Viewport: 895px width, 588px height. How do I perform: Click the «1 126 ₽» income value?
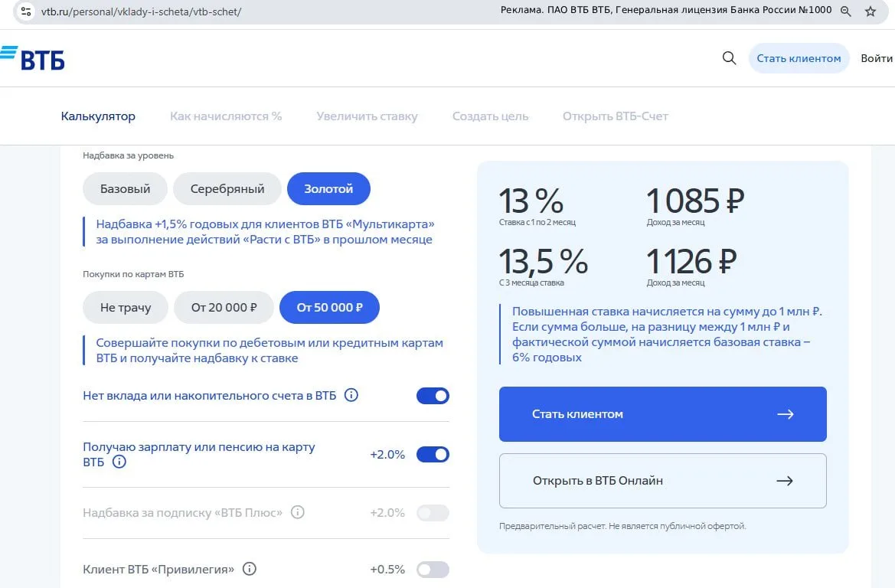[691, 261]
